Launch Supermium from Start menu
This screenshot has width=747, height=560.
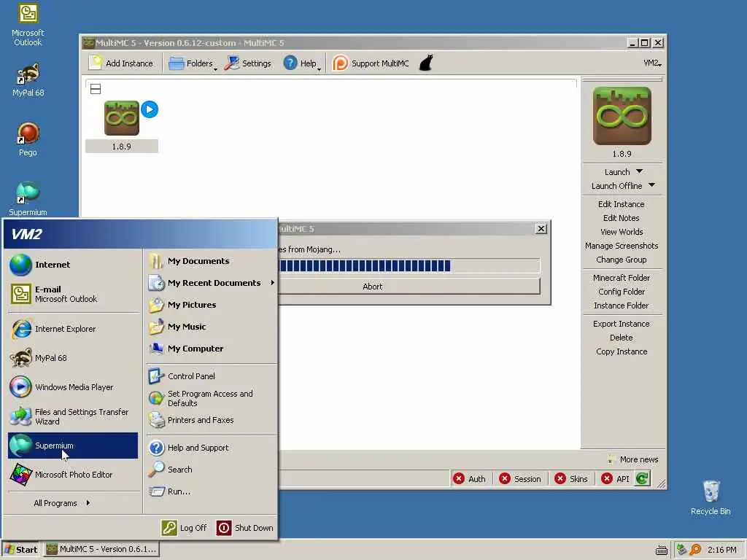[x=73, y=446]
